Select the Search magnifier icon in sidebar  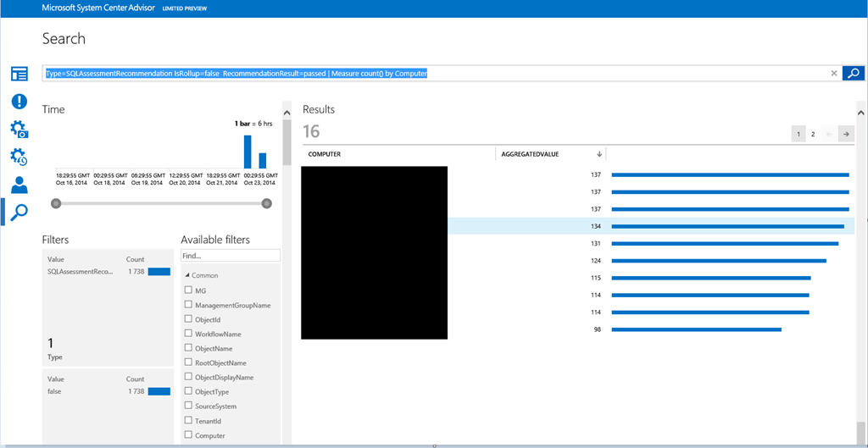19,212
